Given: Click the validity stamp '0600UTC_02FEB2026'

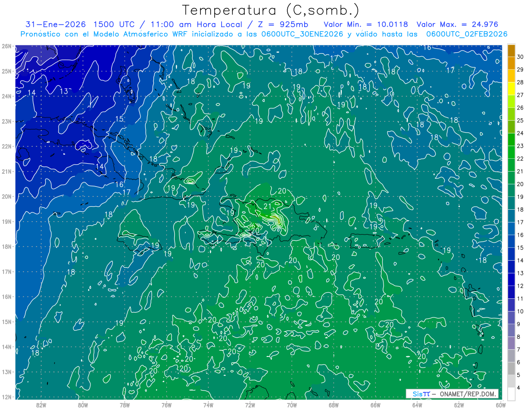Looking at the screenshot, I should click(466, 34).
